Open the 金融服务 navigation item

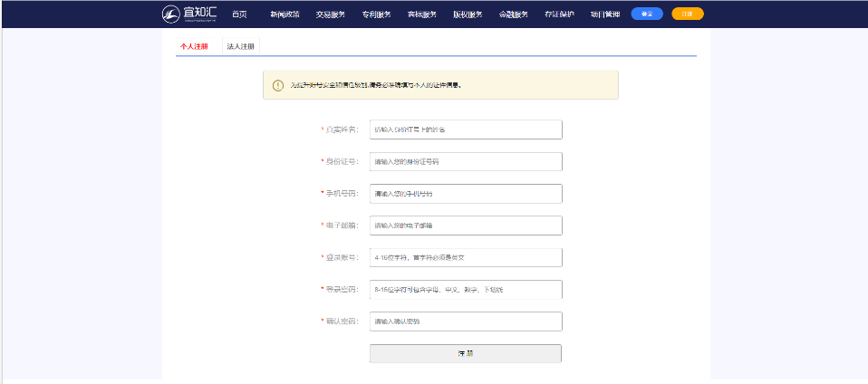tap(514, 14)
